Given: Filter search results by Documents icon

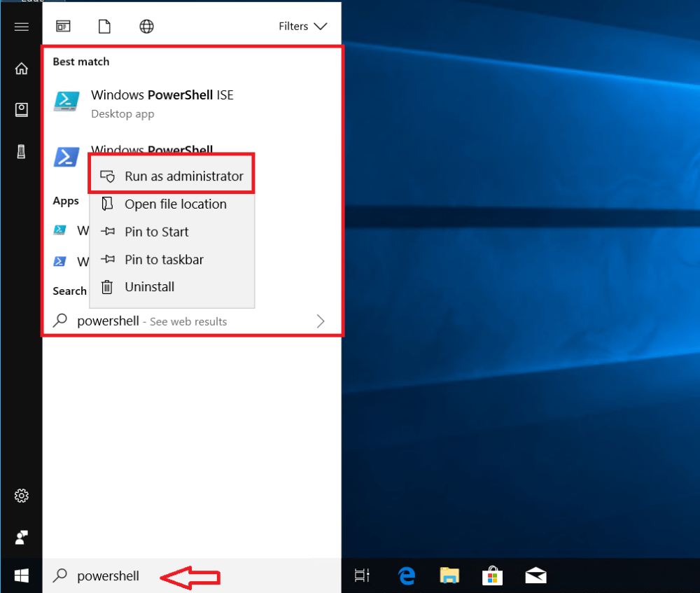Looking at the screenshot, I should point(104,27).
